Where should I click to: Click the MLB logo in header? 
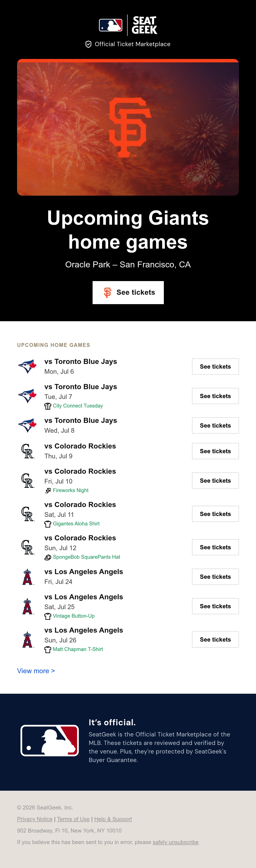[110, 25]
